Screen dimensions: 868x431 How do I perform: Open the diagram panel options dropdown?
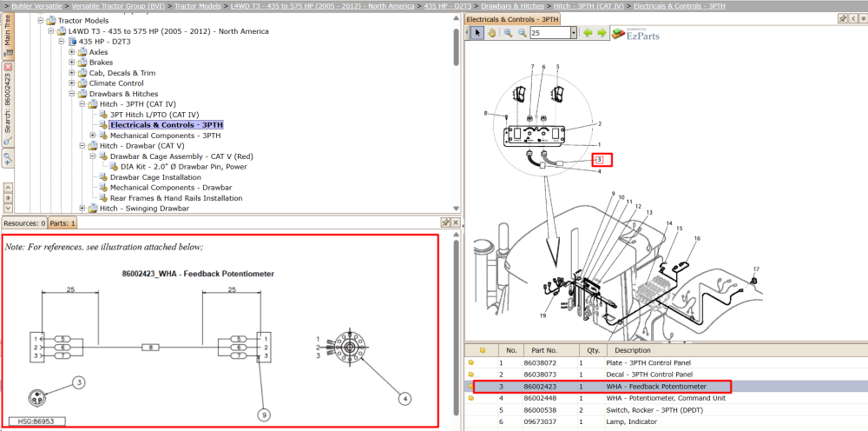[x=863, y=19]
